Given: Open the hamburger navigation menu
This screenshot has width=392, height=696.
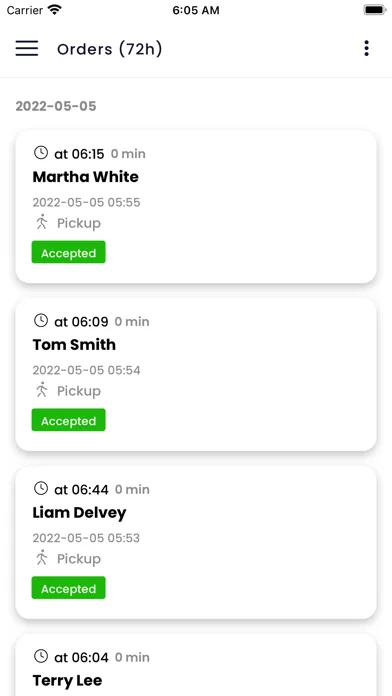Looking at the screenshot, I should pos(27,48).
